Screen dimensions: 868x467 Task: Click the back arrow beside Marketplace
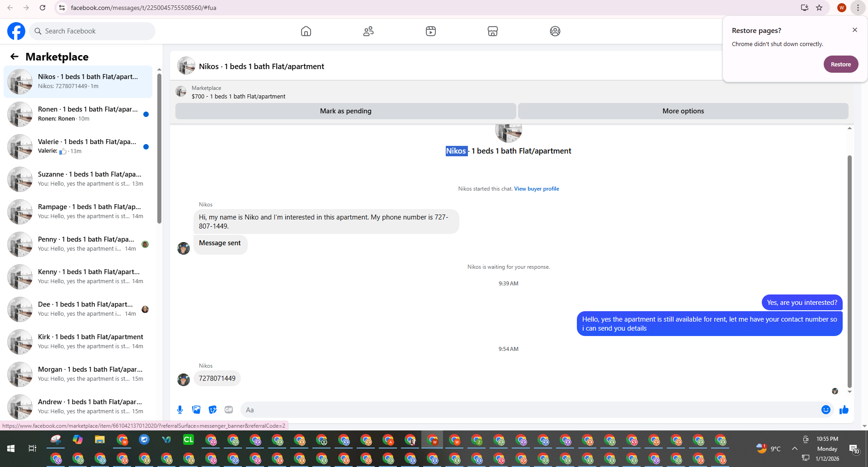click(x=14, y=56)
